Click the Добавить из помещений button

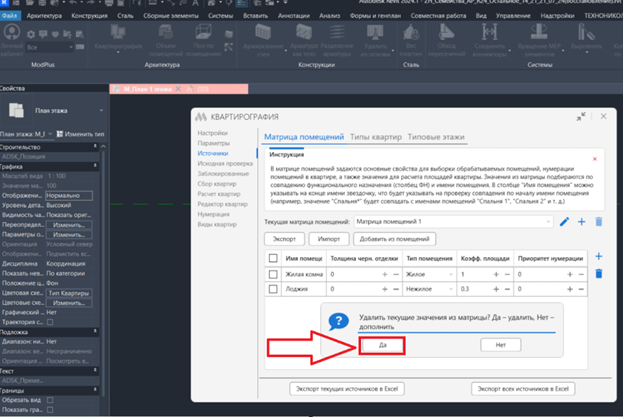[x=395, y=239]
